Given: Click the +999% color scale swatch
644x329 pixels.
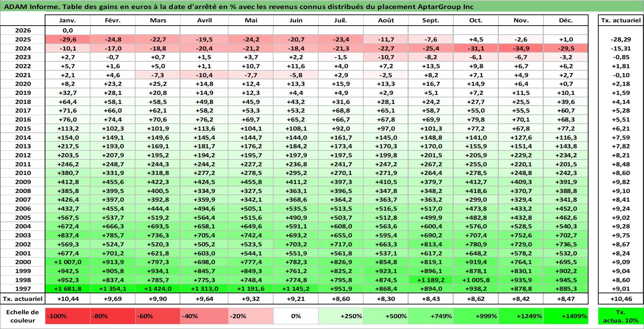Looking at the screenshot, I should click(476, 316).
